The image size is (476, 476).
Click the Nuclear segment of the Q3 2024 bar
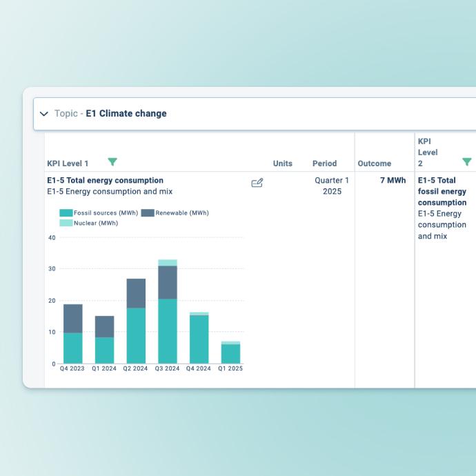point(168,263)
